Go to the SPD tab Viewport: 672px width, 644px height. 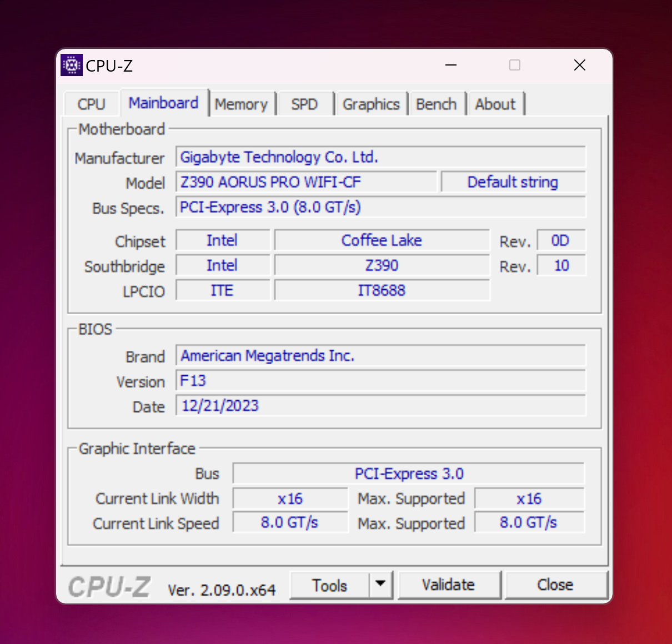pyautogui.click(x=305, y=104)
